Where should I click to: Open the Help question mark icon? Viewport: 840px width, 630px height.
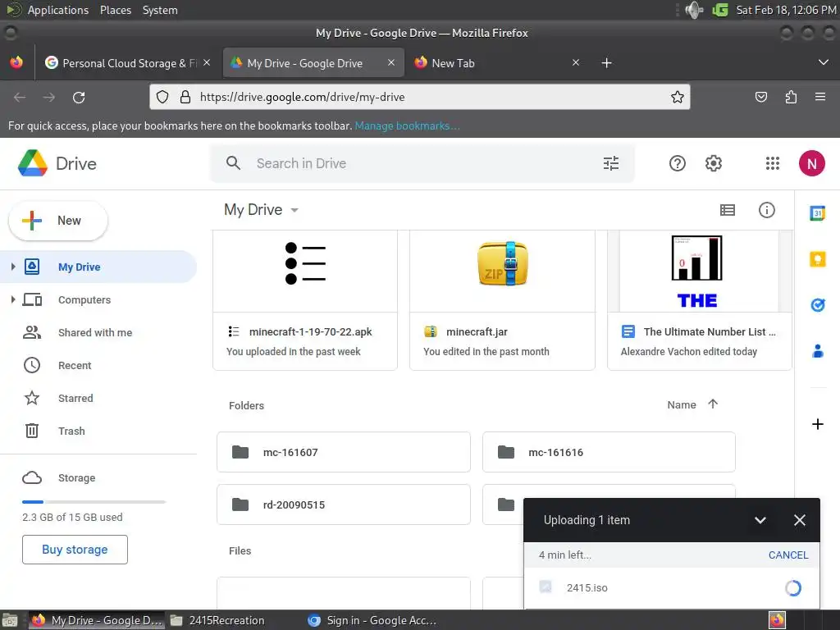point(677,163)
